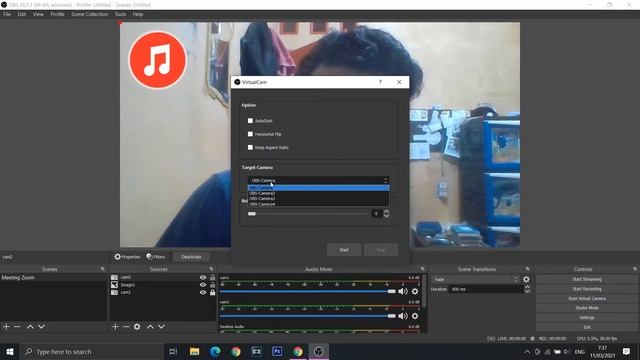Add a new source with the plus icon

(115, 327)
